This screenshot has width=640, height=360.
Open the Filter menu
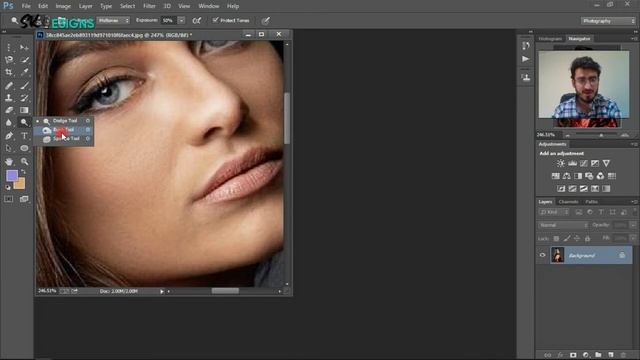click(149, 6)
